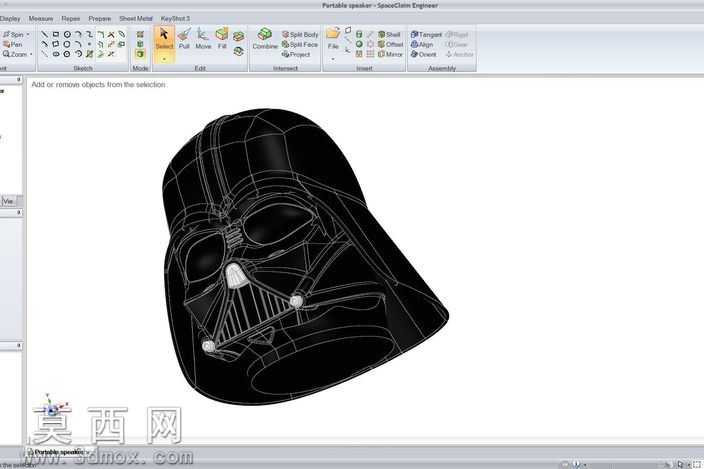Viewport: 704px width, 469px height.
Task: Open the Measure ribbon tab
Action: tap(41, 18)
